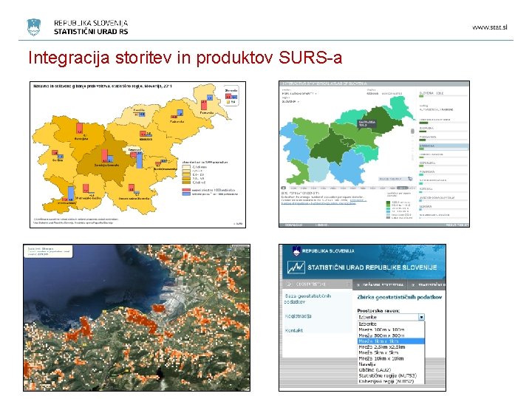Screen dimensions: 532x399
Task: Click the darkest green swatch in atlas legend
Action: 389,202
